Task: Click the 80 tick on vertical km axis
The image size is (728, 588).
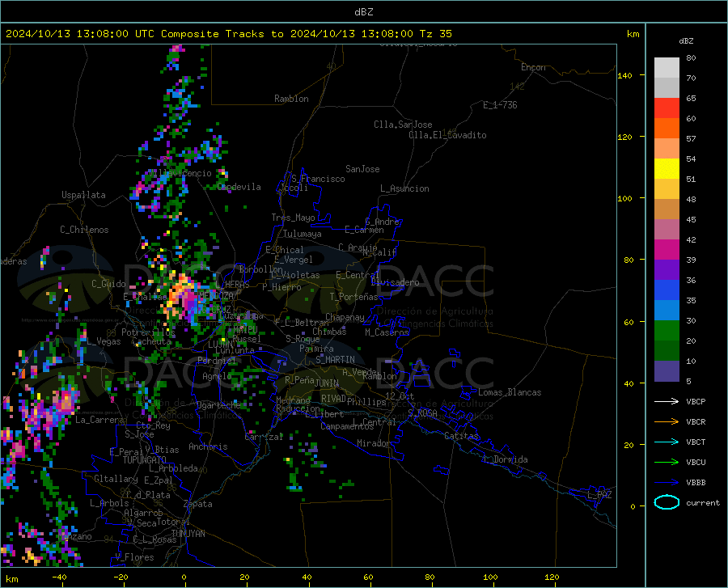Action: pyautogui.click(x=629, y=260)
